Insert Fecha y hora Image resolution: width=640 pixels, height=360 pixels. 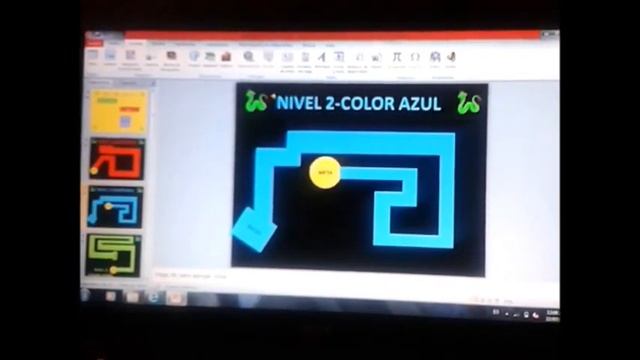coord(339,61)
